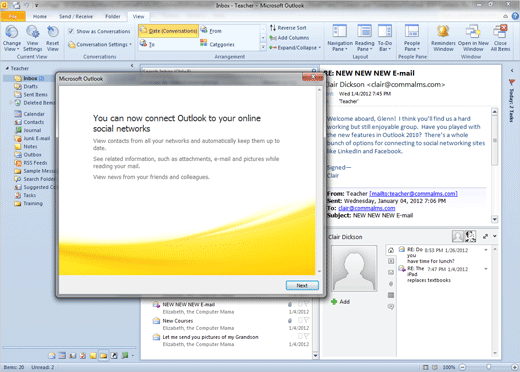Open View Settings in ribbon
The image size is (520, 372).
[32, 39]
